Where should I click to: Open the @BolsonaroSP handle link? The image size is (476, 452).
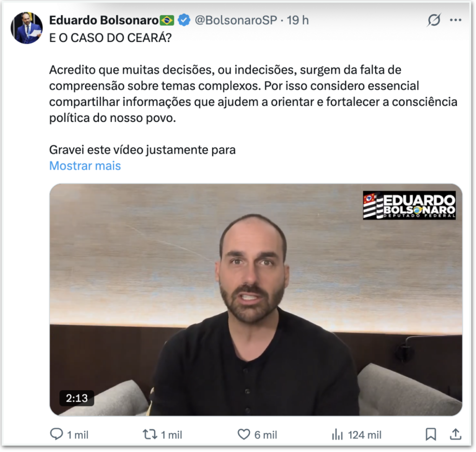(236, 20)
